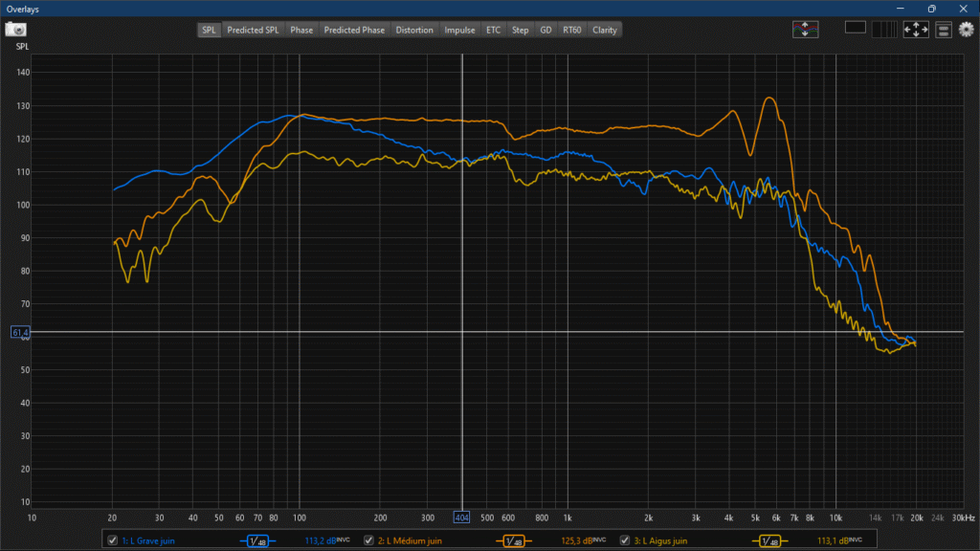Switch to the Distortion tab

tap(413, 30)
